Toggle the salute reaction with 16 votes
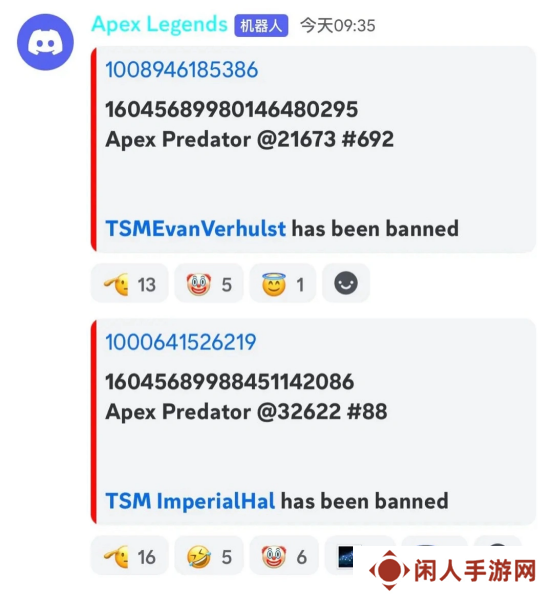The width and height of the screenshot is (553, 596). (130, 556)
